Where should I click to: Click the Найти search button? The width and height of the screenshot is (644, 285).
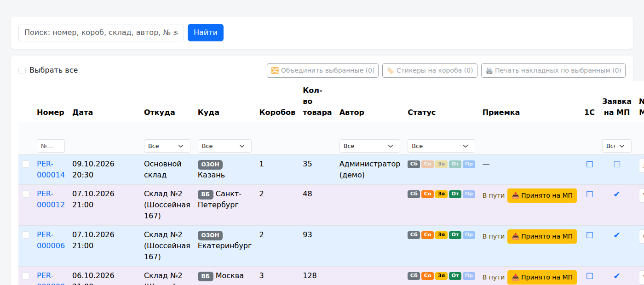coord(206,33)
